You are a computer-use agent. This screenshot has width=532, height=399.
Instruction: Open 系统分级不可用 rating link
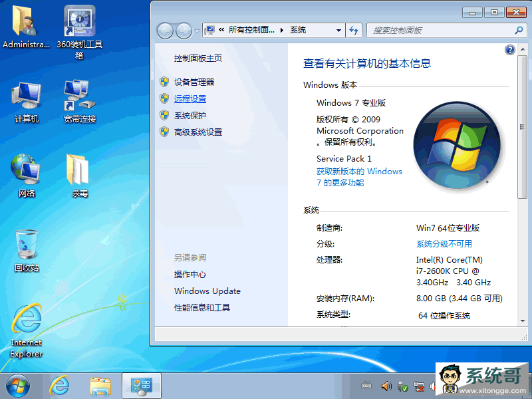(444, 243)
